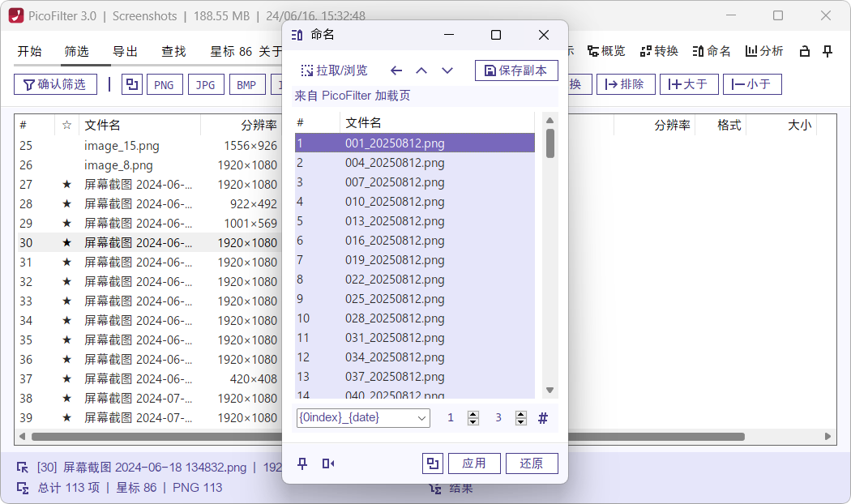The height and width of the screenshot is (504, 851).
Task: Click the 排除 filter button
Action: (626, 84)
